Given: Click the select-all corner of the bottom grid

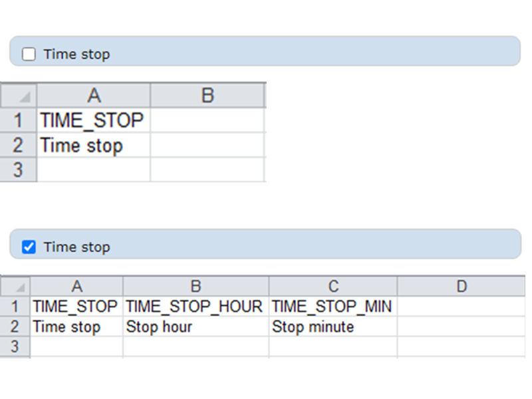Looking at the screenshot, I should click(15, 286).
